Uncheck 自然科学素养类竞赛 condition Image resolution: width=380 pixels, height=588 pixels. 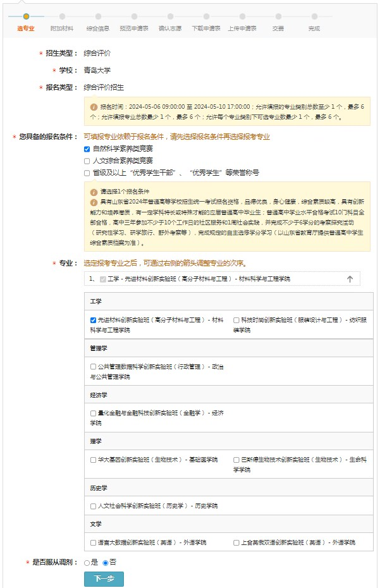coord(87,149)
